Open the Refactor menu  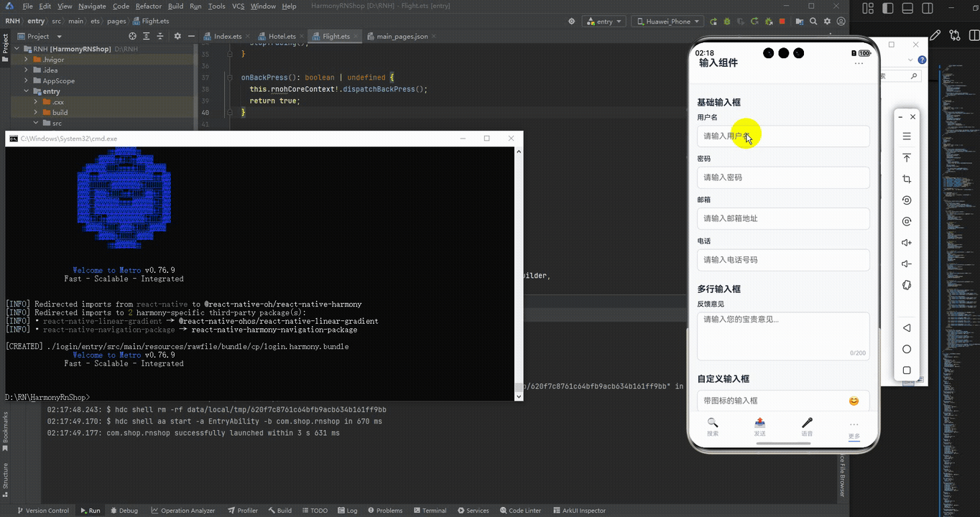149,6
